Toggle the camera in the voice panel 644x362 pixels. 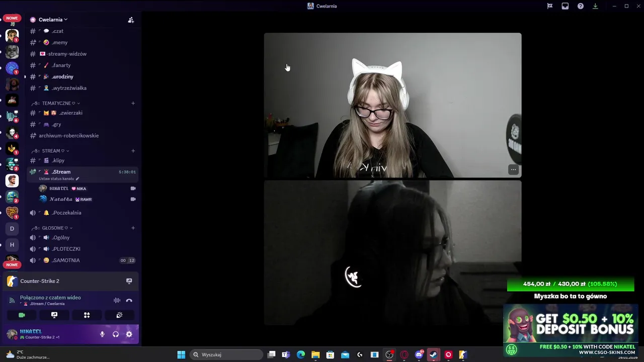pos(22,315)
